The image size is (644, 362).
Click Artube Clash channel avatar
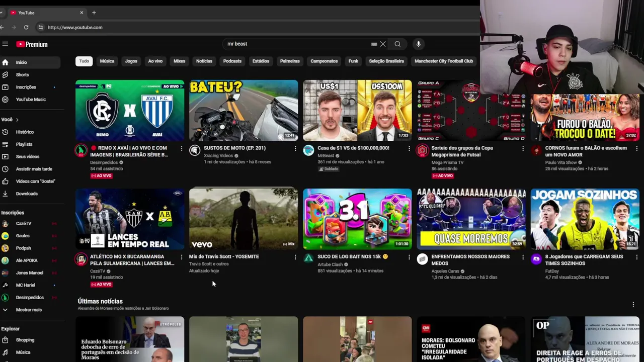(308, 259)
